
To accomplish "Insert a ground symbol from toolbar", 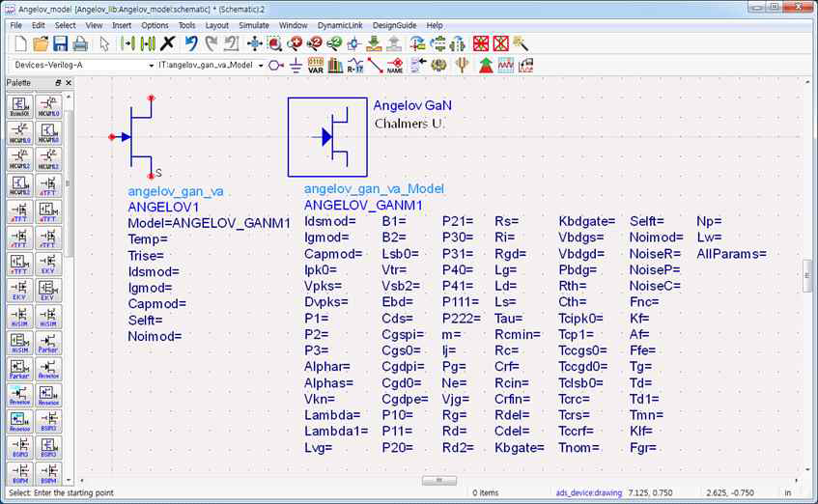I will [x=296, y=66].
